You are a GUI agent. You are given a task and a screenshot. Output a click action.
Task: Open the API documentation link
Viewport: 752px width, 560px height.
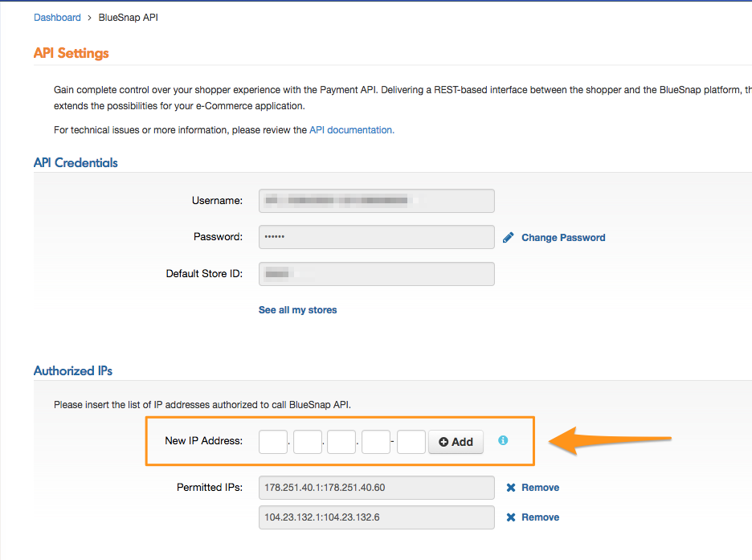[352, 130]
